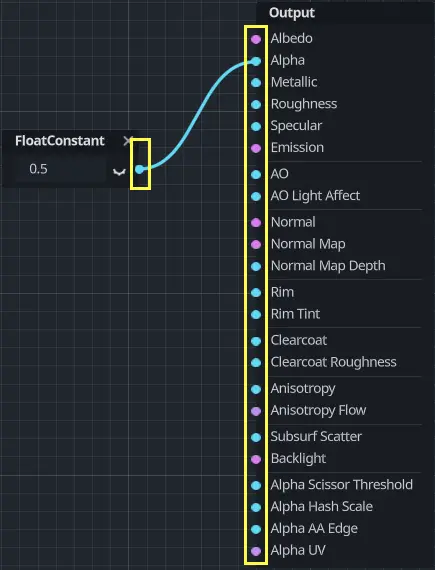Screen dimensions: 435x570
Task: Select the Emission input port
Action: pyautogui.click(x=256, y=148)
